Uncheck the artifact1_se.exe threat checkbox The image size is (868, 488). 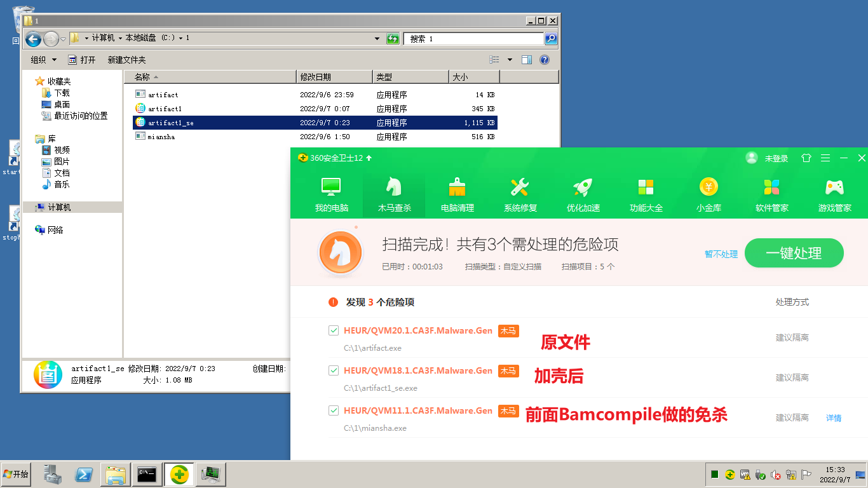(333, 370)
